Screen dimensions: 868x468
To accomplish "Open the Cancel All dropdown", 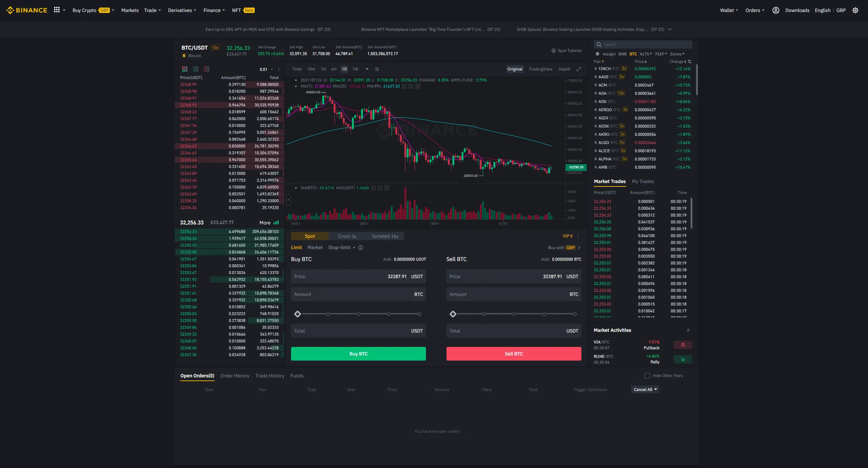I will (x=644, y=389).
